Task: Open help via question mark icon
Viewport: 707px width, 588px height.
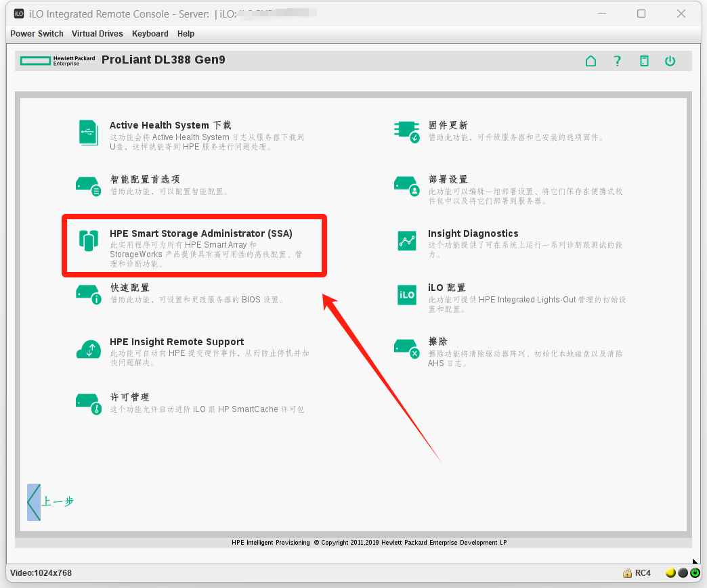Action: 617,61
